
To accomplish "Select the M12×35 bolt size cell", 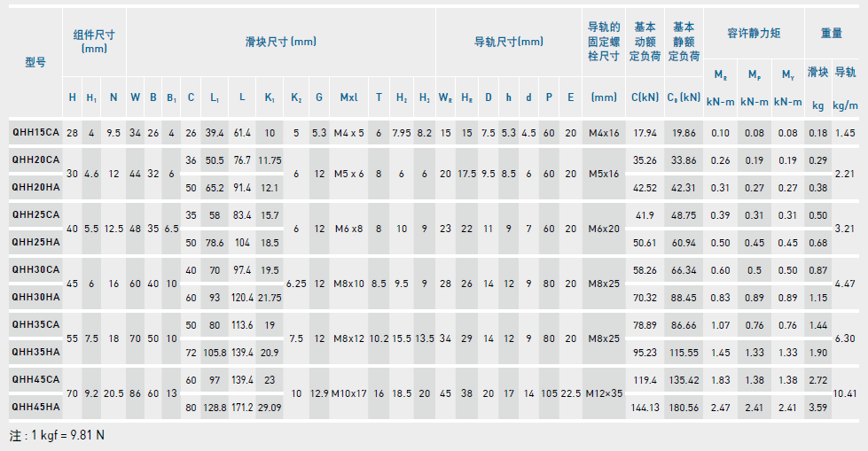I will (604, 393).
